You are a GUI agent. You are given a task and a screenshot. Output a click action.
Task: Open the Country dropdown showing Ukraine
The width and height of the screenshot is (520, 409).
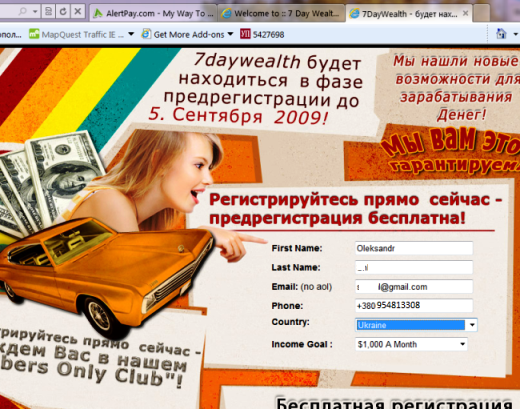416,325
